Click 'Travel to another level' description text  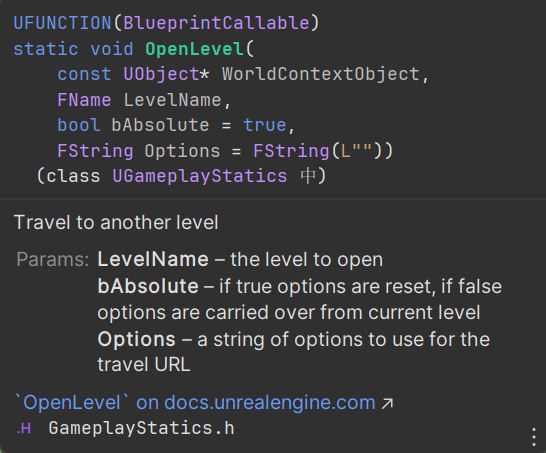[x=116, y=222]
